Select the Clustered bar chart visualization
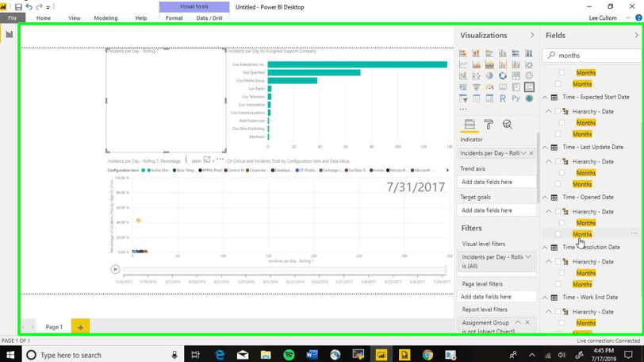The image size is (644, 362). click(x=489, y=53)
